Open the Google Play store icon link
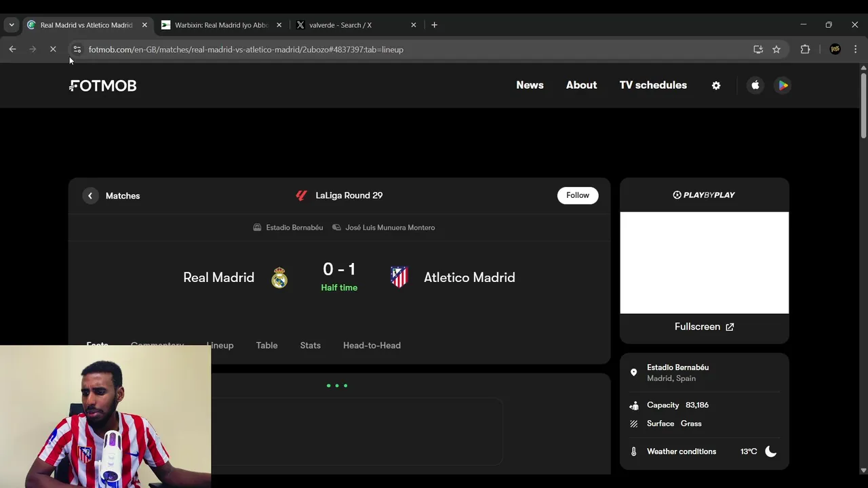The image size is (868, 488). [783, 85]
